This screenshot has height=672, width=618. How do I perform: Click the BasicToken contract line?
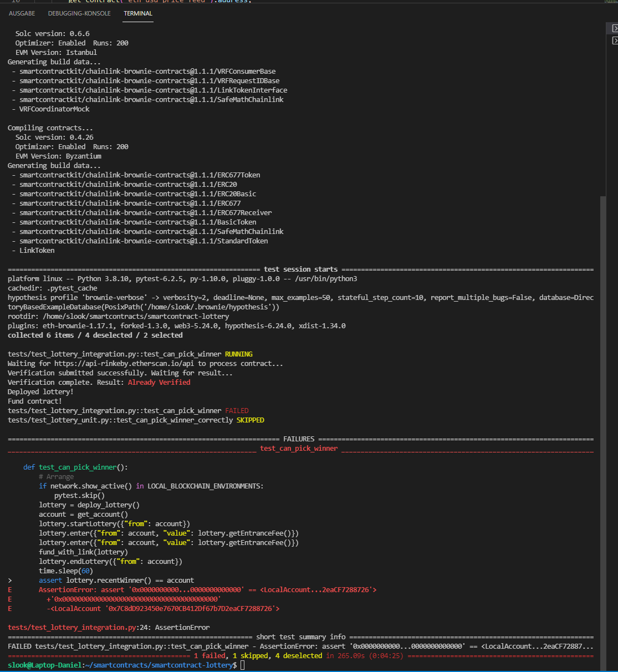tap(134, 222)
